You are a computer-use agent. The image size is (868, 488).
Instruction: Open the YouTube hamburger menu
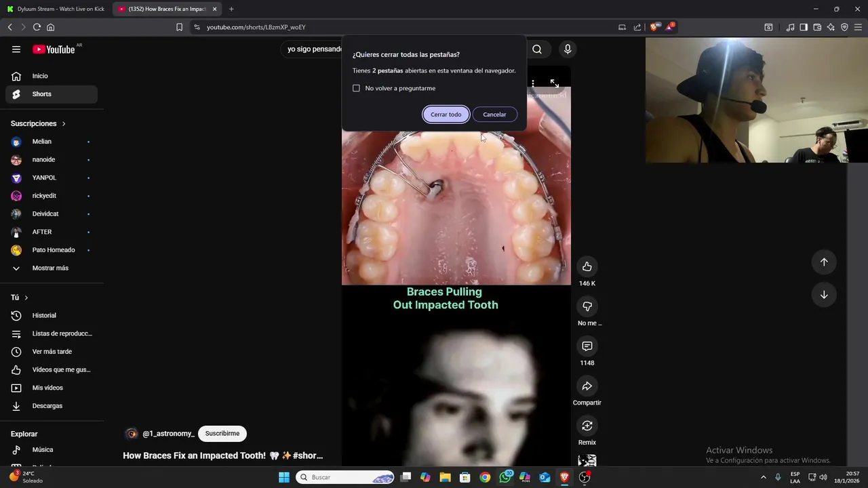16,49
